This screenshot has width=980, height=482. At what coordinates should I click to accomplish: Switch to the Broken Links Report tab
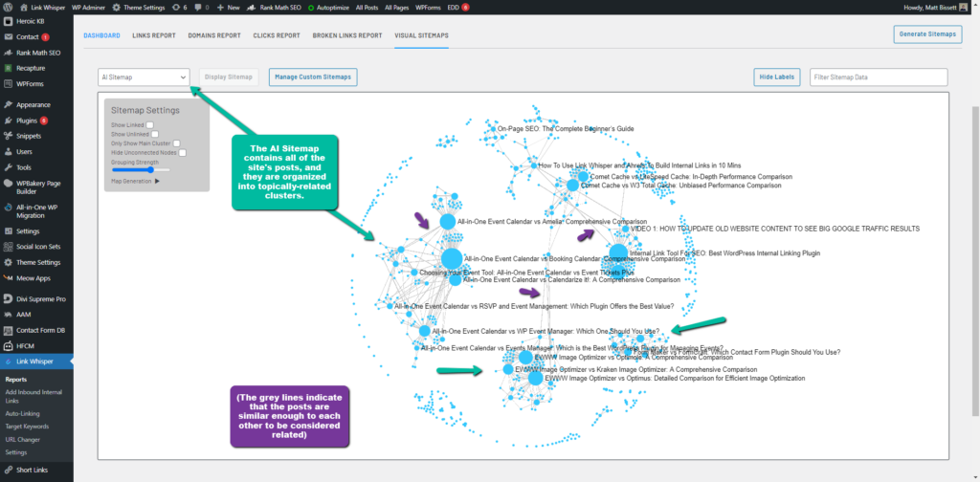click(345, 35)
